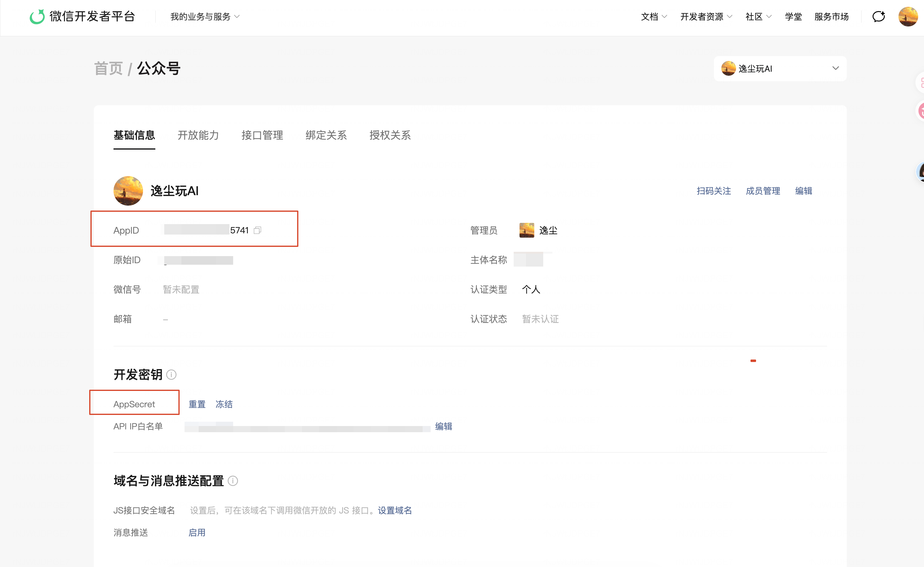924x567 pixels.
Task: Click 首页 in the breadcrumb
Action: coord(108,69)
